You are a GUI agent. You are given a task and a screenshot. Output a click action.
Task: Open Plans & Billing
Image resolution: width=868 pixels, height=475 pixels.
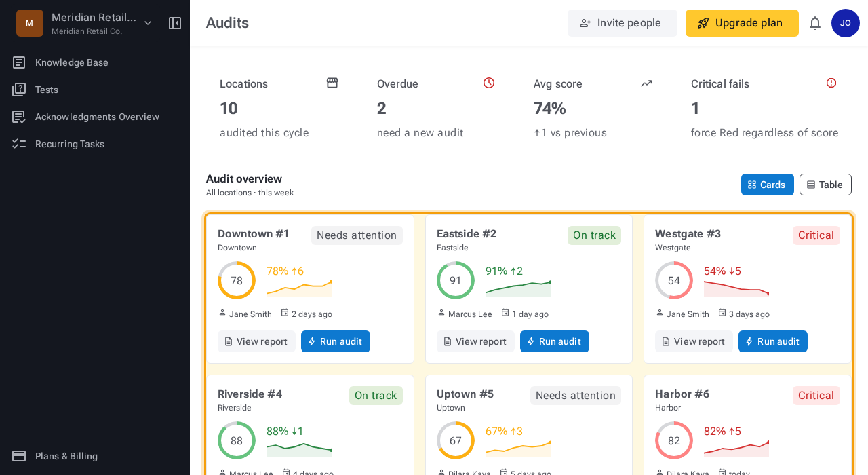point(95,456)
